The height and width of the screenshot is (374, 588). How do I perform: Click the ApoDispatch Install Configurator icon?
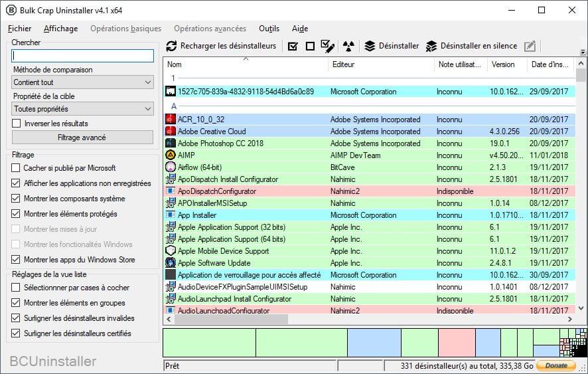tap(171, 179)
